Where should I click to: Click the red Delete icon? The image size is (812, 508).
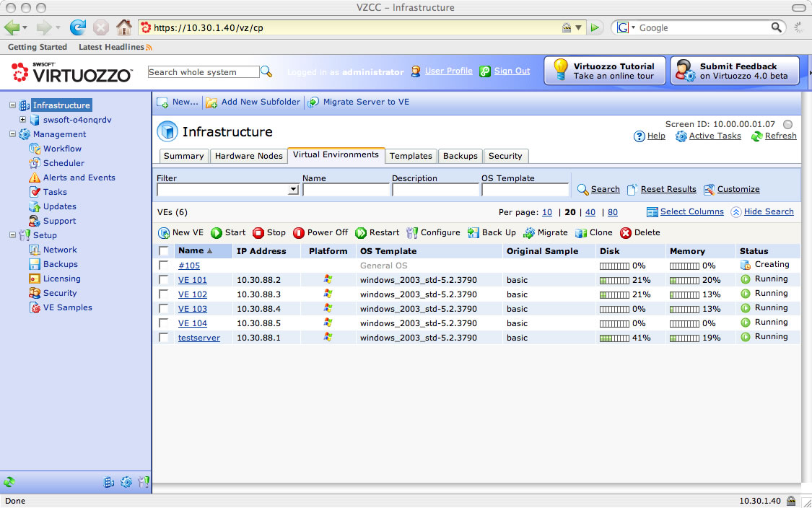click(x=626, y=233)
